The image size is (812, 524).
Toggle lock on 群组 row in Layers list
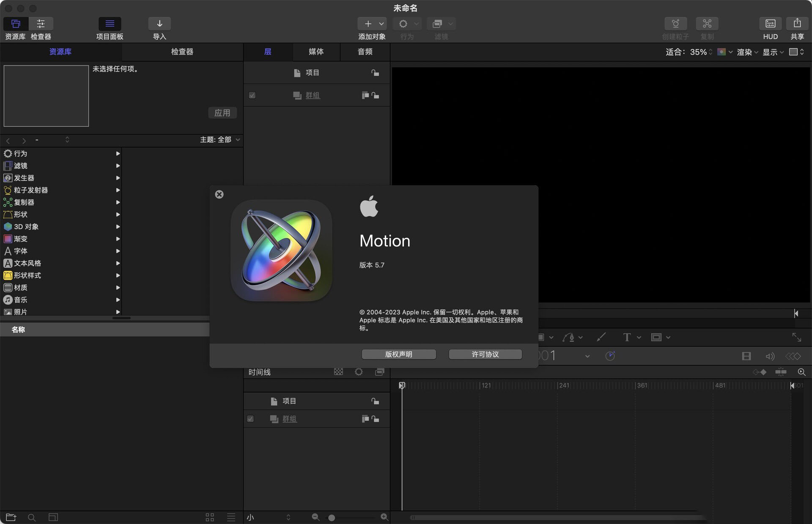tap(375, 95)
